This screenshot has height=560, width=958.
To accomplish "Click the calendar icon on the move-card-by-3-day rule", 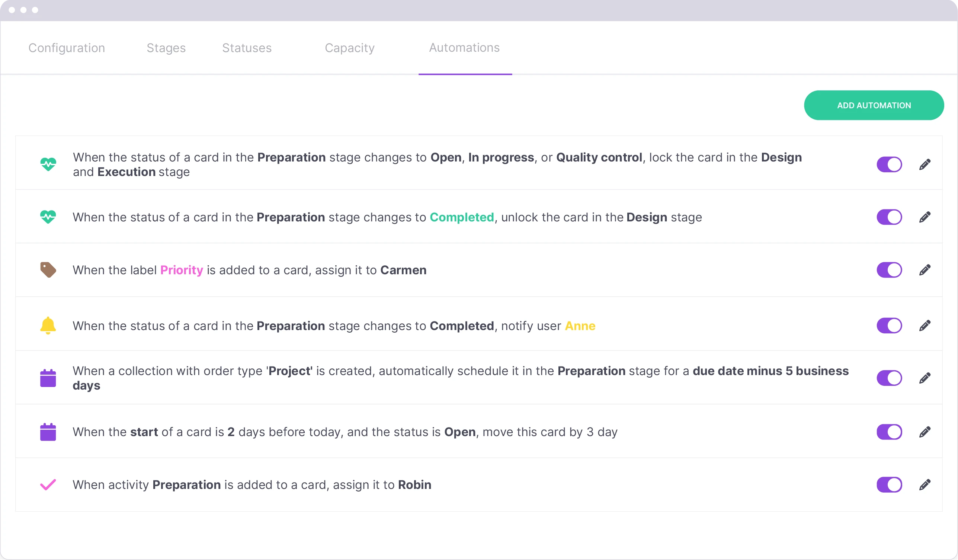I will pos(48,432).
